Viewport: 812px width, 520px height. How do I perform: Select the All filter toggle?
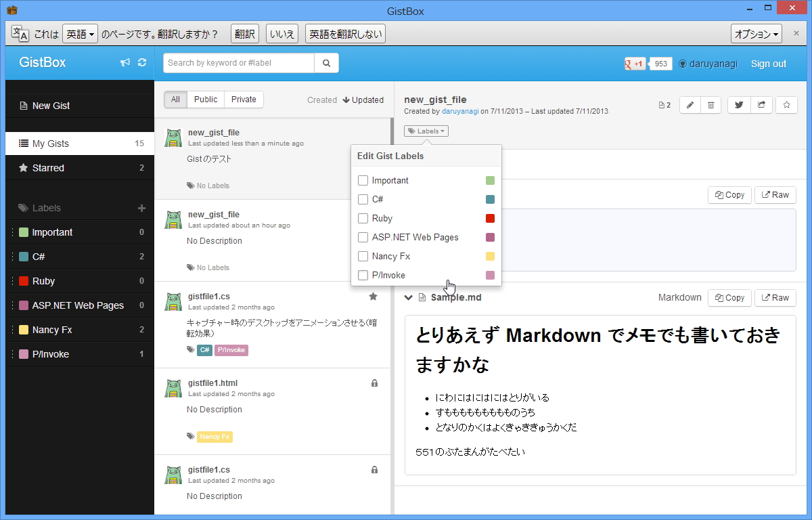175,100
